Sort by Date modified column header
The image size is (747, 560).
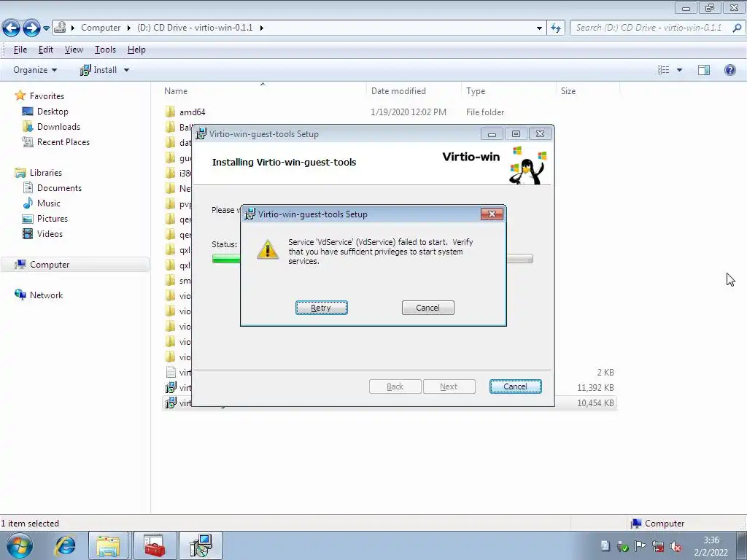point(398,91)
